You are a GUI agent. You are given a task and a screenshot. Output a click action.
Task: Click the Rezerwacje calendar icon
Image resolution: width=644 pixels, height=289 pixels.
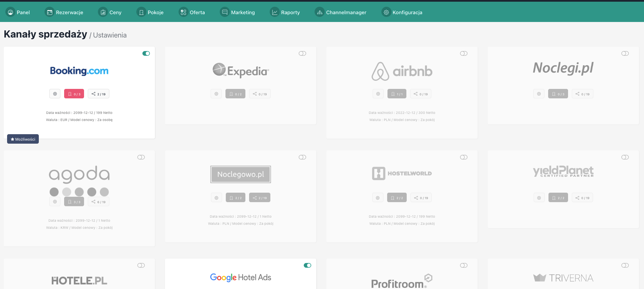tap(50, 12)
